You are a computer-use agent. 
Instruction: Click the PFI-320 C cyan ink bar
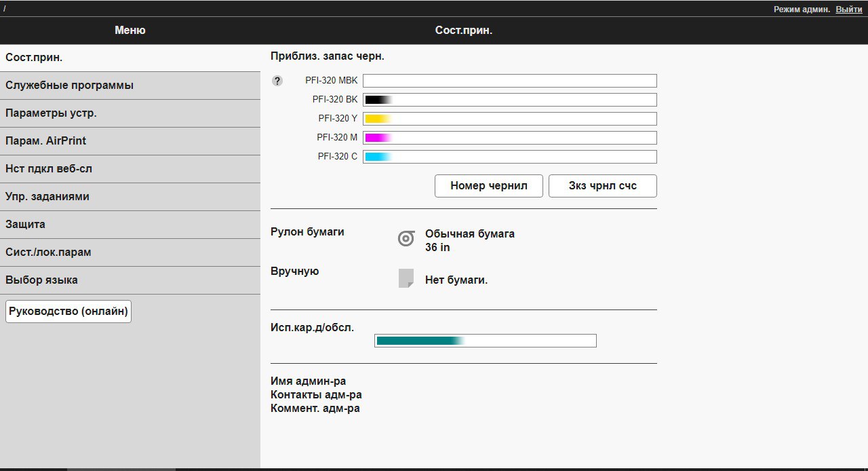pos(509,157)
